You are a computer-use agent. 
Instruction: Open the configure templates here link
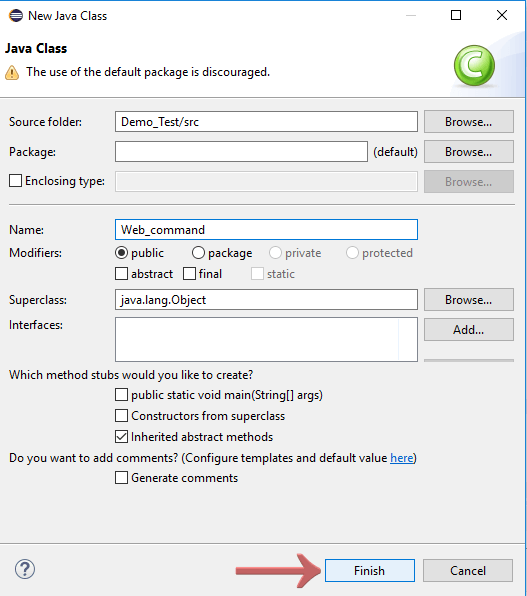tap(402, 458)
